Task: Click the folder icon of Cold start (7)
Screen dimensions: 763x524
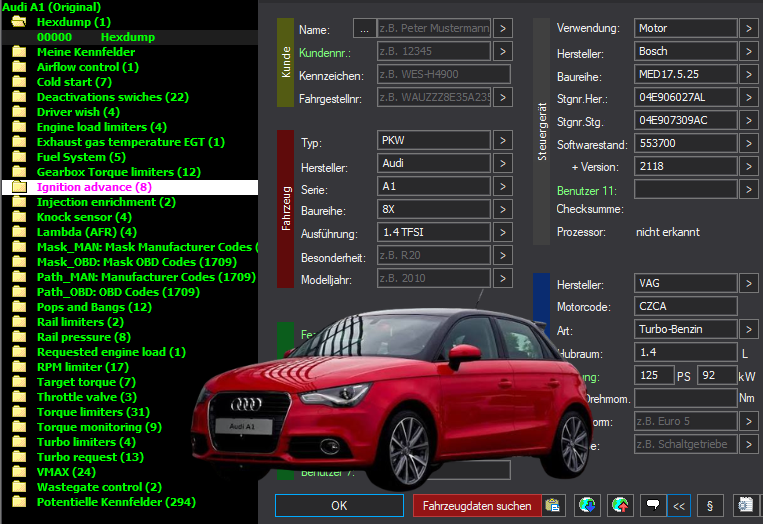Action: 19,82
